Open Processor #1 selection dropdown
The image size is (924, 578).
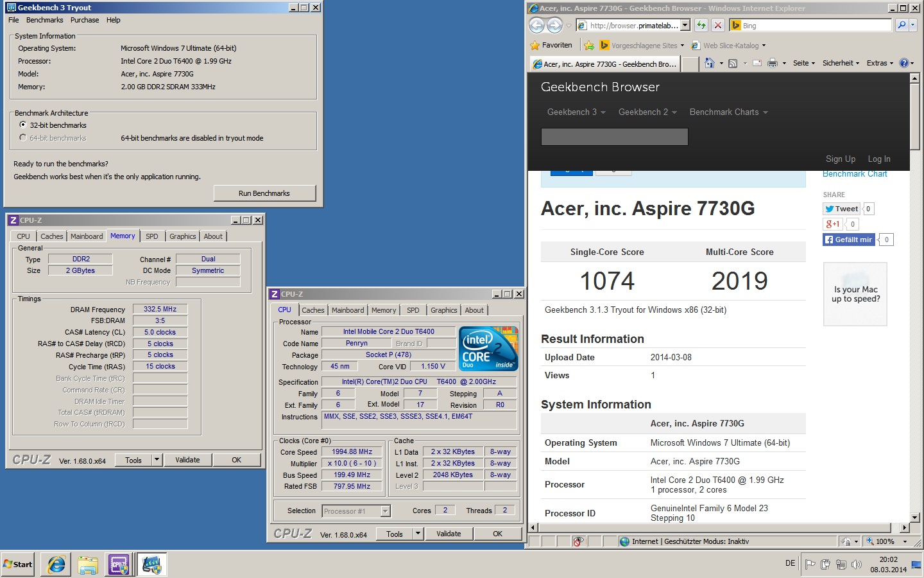click(386, 511)
